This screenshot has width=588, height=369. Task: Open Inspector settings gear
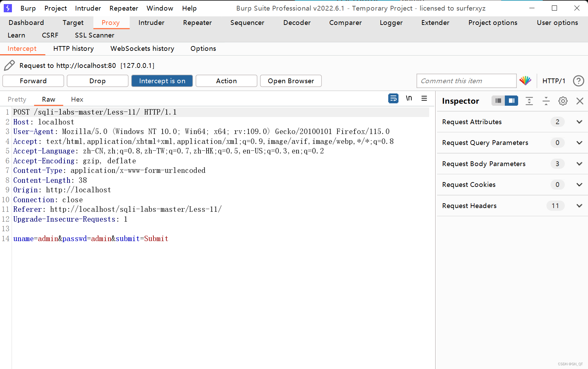point(563,101)
